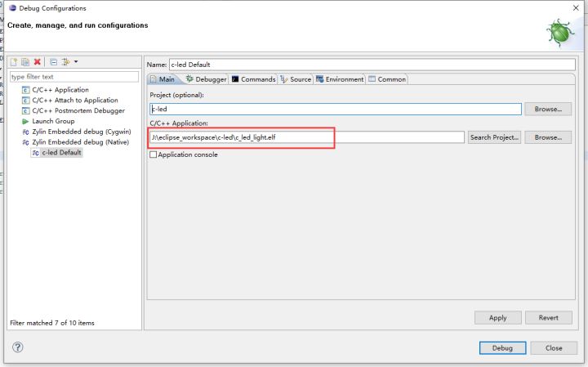This screenshot has height=367, width=588.
Task: Click the Search Project button
Action: pos(494,137)
